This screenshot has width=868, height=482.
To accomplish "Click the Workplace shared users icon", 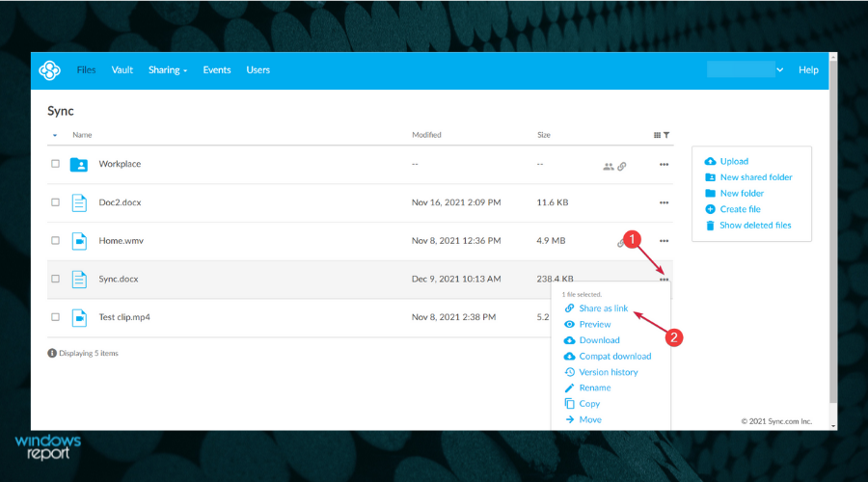I will pos(608,166).
